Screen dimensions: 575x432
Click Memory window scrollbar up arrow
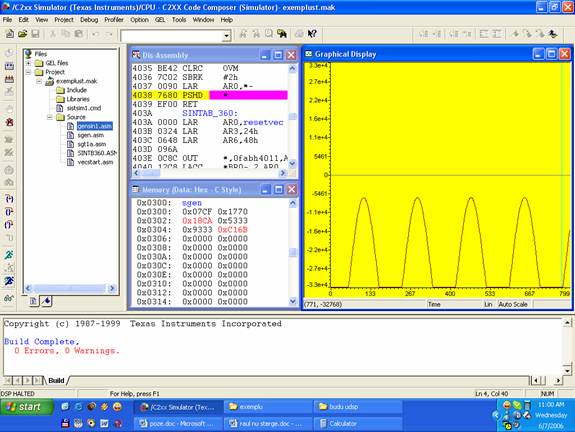pyautogui.click(x=293, y=203)
